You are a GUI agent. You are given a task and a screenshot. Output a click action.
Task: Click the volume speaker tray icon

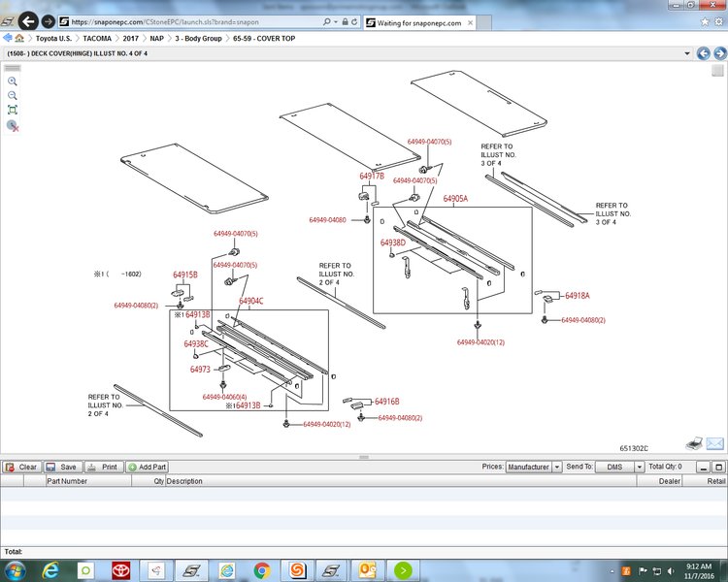click(670, 571)
